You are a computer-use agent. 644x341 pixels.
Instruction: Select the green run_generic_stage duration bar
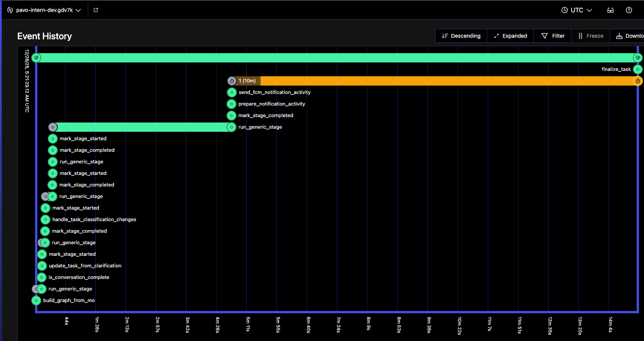coord(142,127)
